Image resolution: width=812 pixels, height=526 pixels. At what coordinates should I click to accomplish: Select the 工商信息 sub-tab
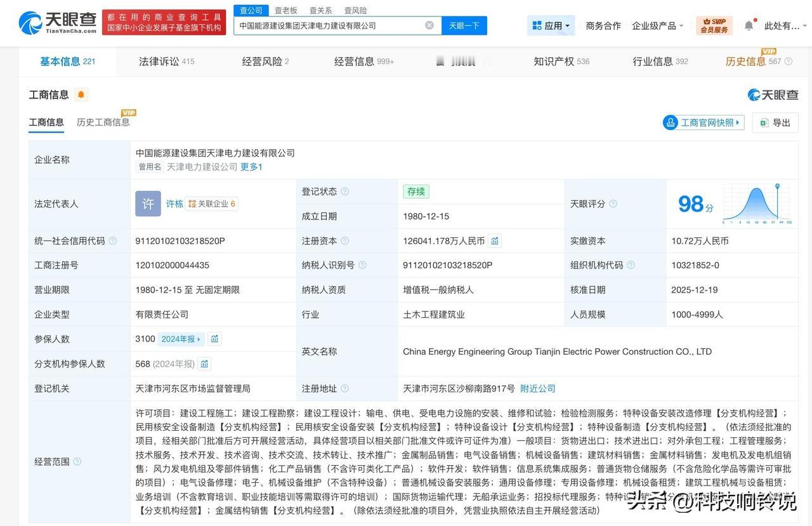[46, 122]
